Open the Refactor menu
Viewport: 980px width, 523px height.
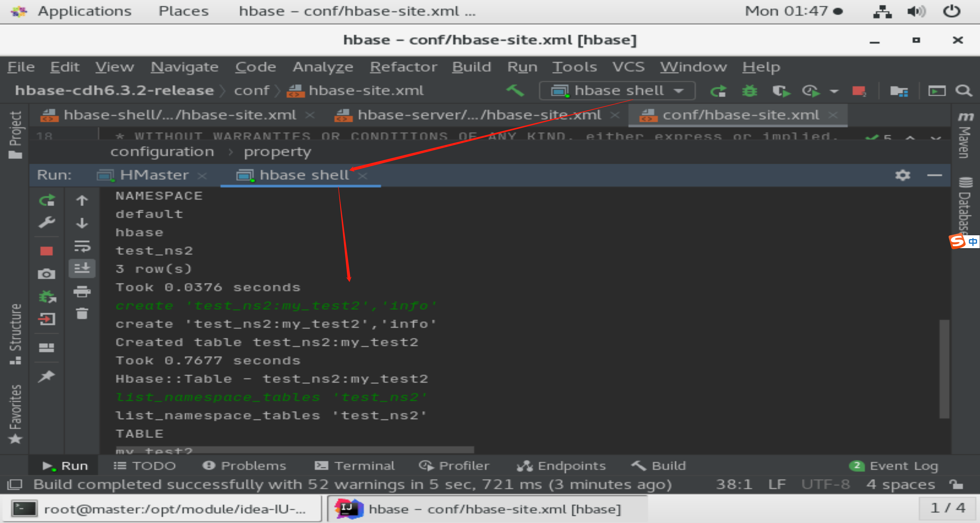click(x=403, y=67)
